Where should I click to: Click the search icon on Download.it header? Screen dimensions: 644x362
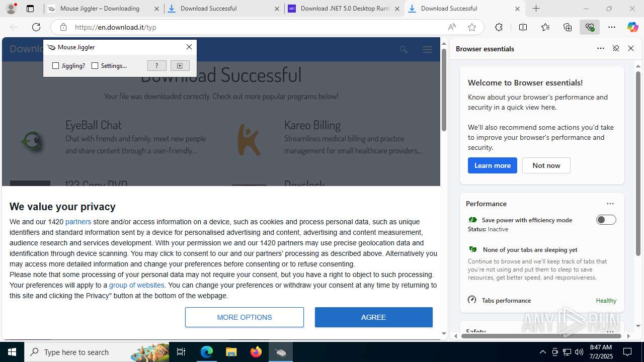coord(404,49)
